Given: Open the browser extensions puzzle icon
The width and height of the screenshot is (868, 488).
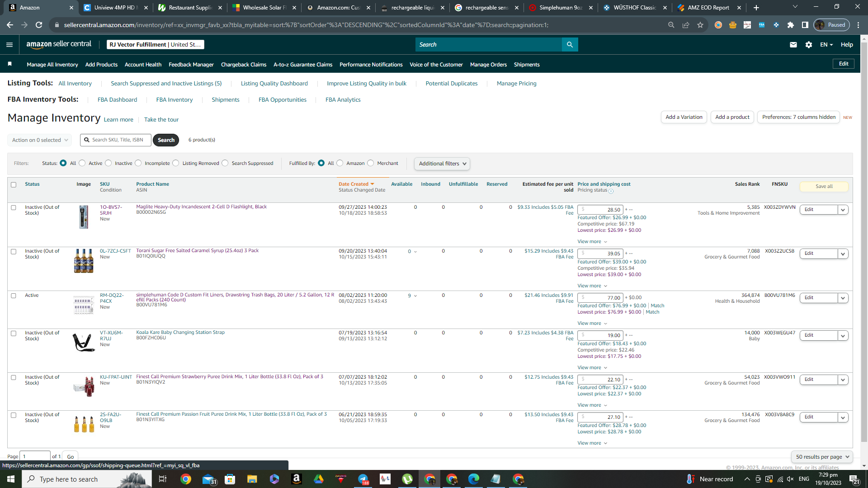Looking at the screenshot, I should pos(791,25).
